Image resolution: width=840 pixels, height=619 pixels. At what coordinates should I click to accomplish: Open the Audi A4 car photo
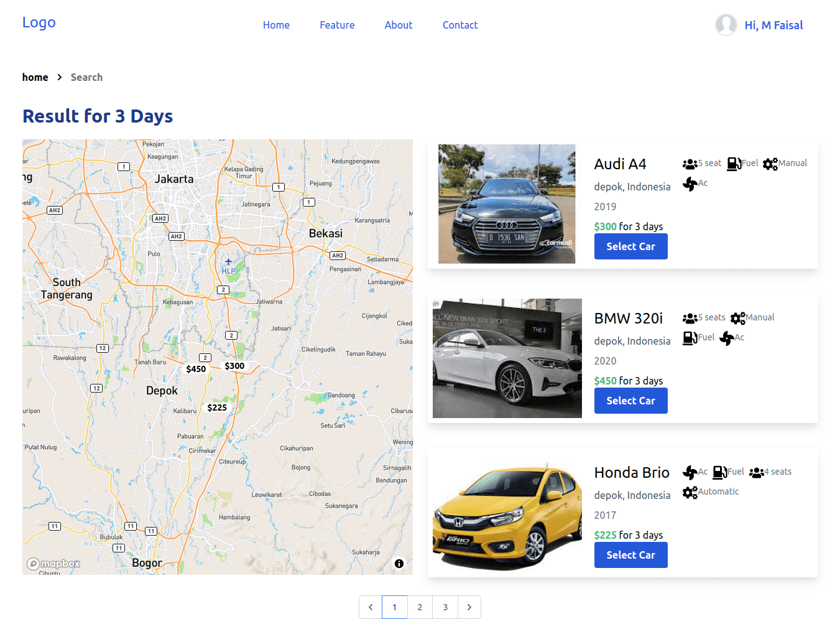(507, 204)
